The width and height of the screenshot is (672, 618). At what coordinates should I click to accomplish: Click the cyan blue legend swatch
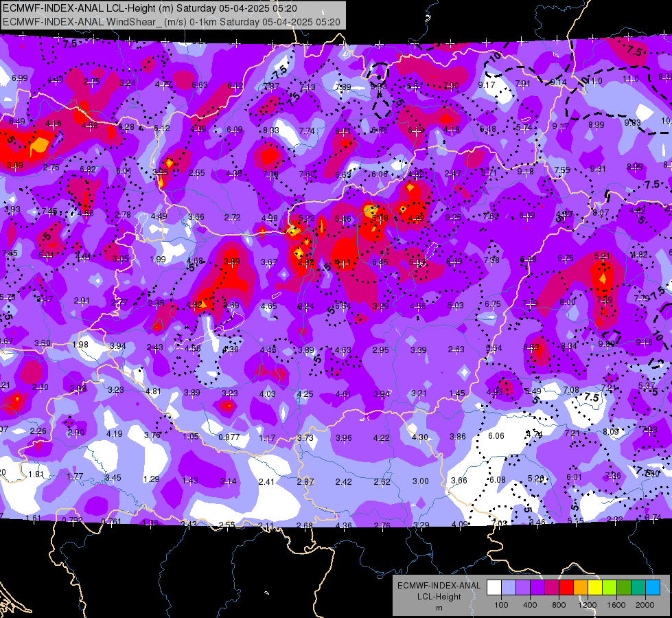653,588
